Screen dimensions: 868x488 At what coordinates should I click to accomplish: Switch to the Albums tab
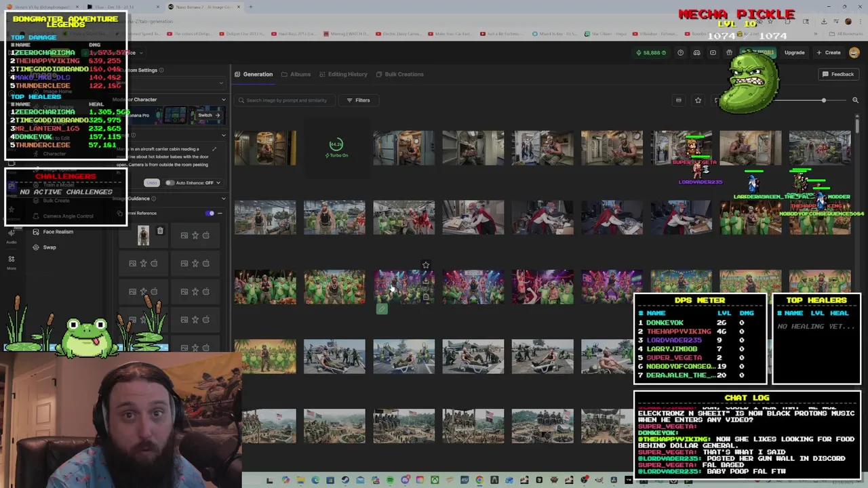click(x=296, y=75)
